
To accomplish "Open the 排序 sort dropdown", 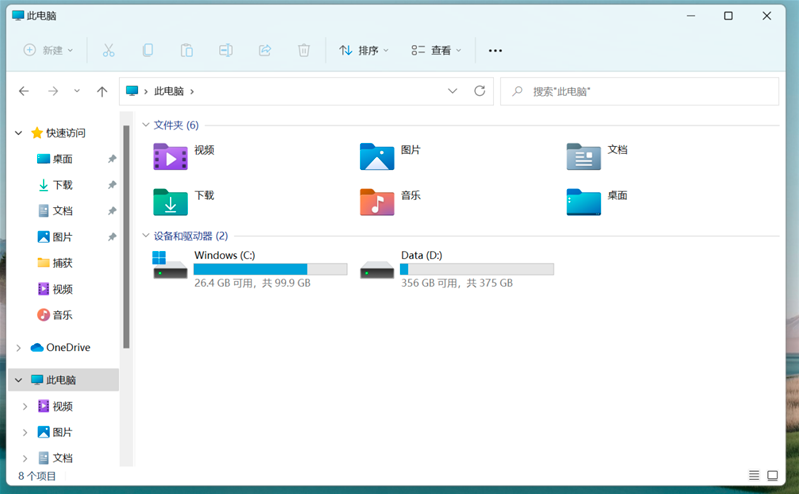I will coord(364,50).
